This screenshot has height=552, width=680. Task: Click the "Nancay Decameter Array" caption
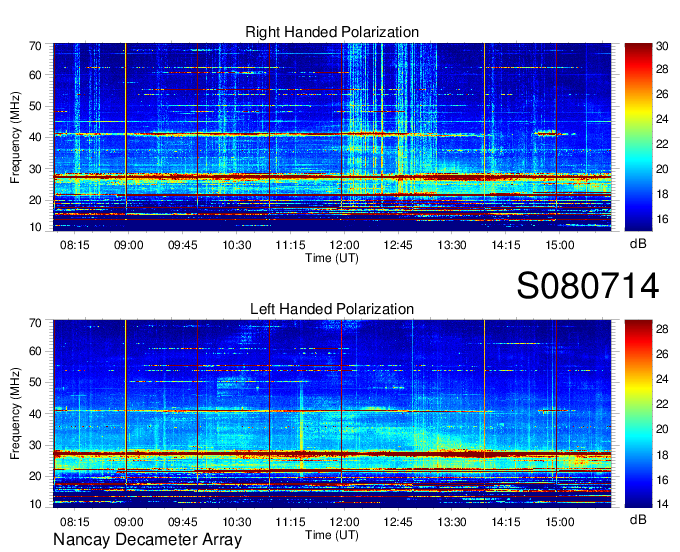click(147, 540)
